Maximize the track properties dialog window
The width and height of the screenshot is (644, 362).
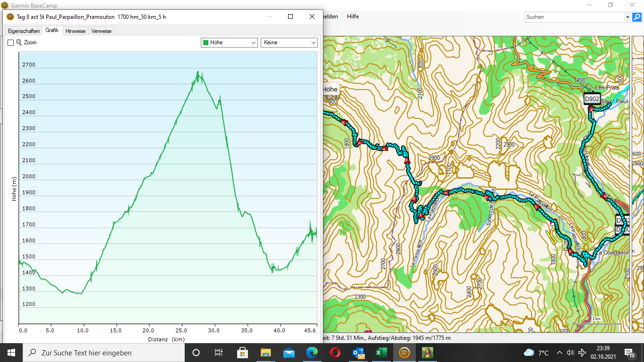tap(290, 16)
